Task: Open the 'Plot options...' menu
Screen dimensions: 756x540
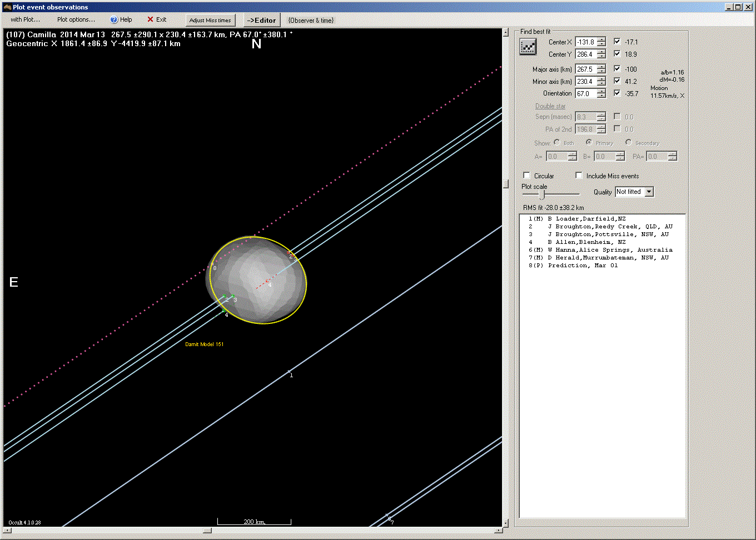Action: click(x=76, y=20)
